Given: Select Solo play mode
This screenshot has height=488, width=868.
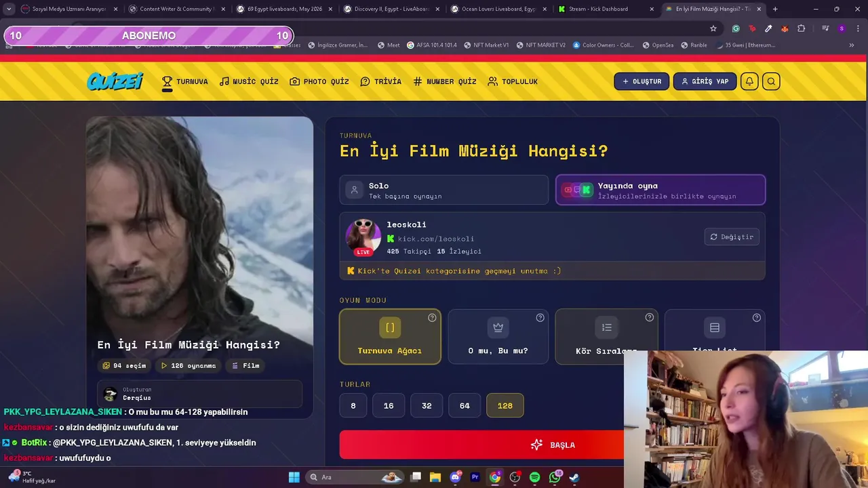Looking at the screenshot, I should click(x=444, y=190).
